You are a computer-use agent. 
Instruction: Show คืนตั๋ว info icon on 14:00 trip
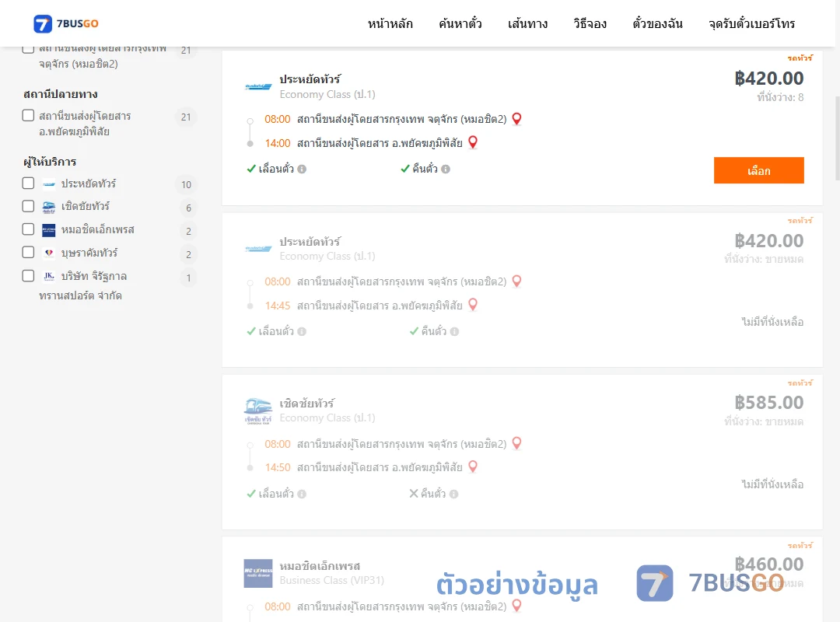pos(446,169)
